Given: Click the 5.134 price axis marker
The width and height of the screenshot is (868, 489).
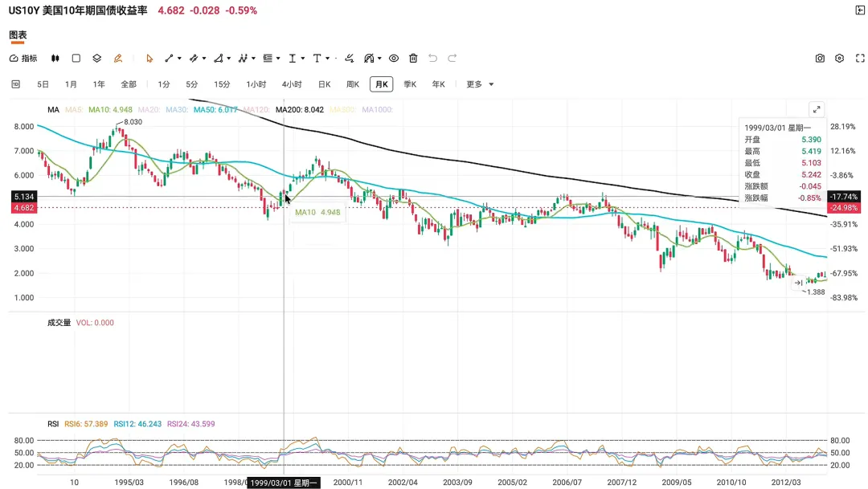Looking at the screenshot, I should 24,197.
